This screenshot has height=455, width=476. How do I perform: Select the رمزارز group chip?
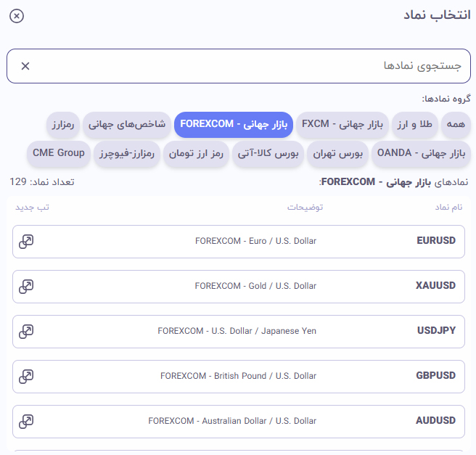(63, 125)
